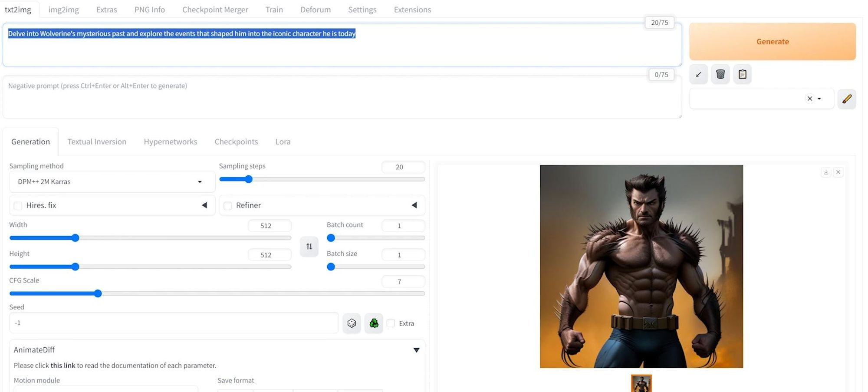This screenshot has height=392, width=868.
Task: Click the Seed input field
Action: (174, 323)
